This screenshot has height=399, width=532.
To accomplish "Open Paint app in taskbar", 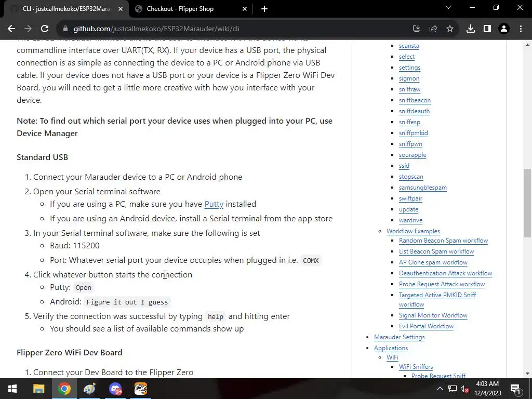I will 89,389.
